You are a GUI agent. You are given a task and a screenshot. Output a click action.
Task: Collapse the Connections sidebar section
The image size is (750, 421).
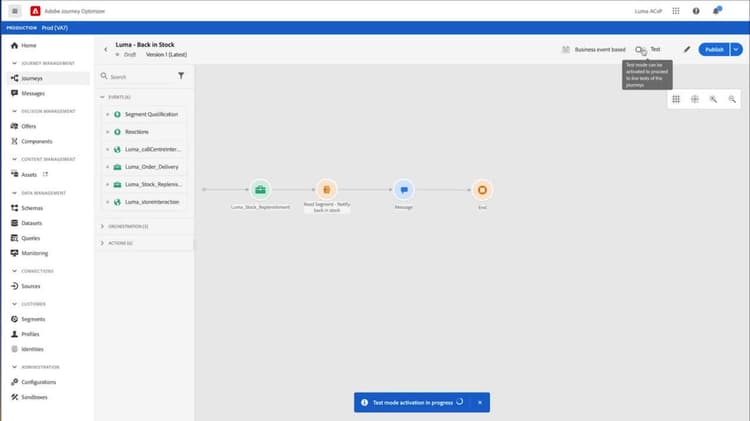[x=14, y=271]
